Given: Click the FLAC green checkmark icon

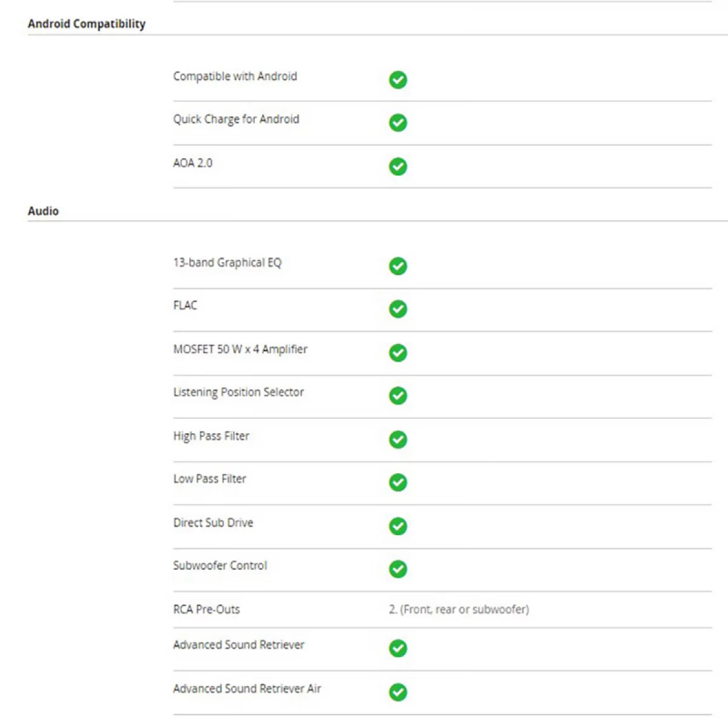Looking at the screenshot, I should pyautogui.click(x=398, y=309).
